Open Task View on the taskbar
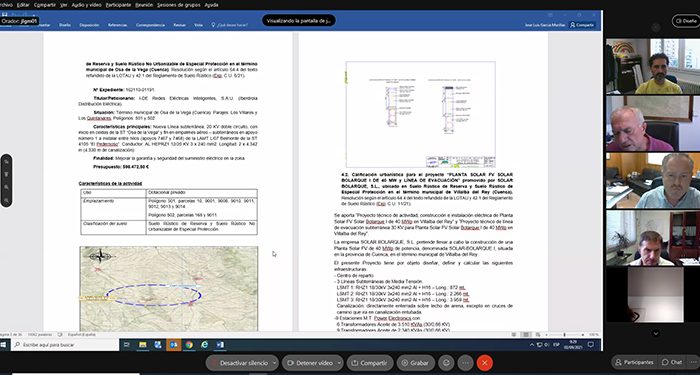This screenshot has height=375, width=700. (126, 345)
